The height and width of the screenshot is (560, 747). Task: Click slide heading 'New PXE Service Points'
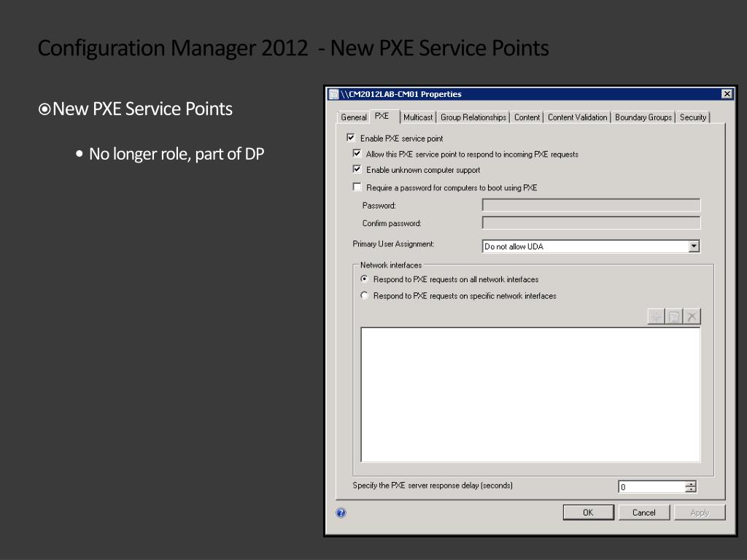click(x=142, y=109)
